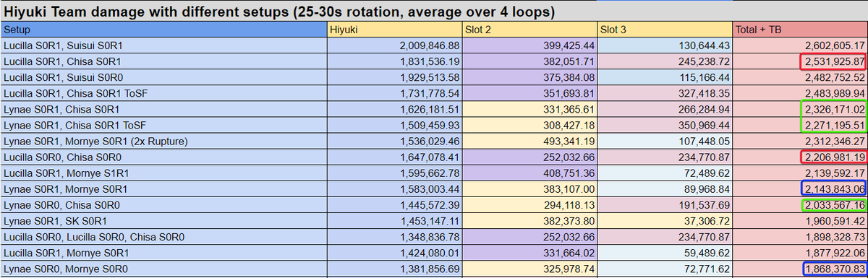Select Hiyuki value 1,831,536.19

[x=394, y=61]
